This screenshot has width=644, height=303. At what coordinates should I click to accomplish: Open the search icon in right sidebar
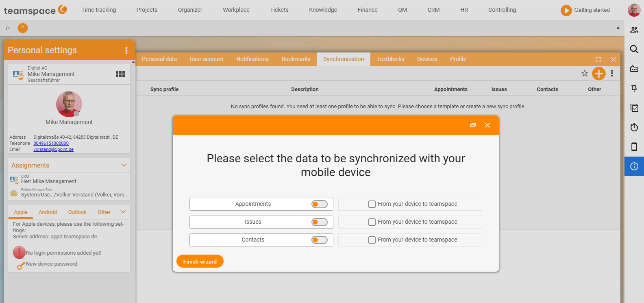tap(634, 49)
